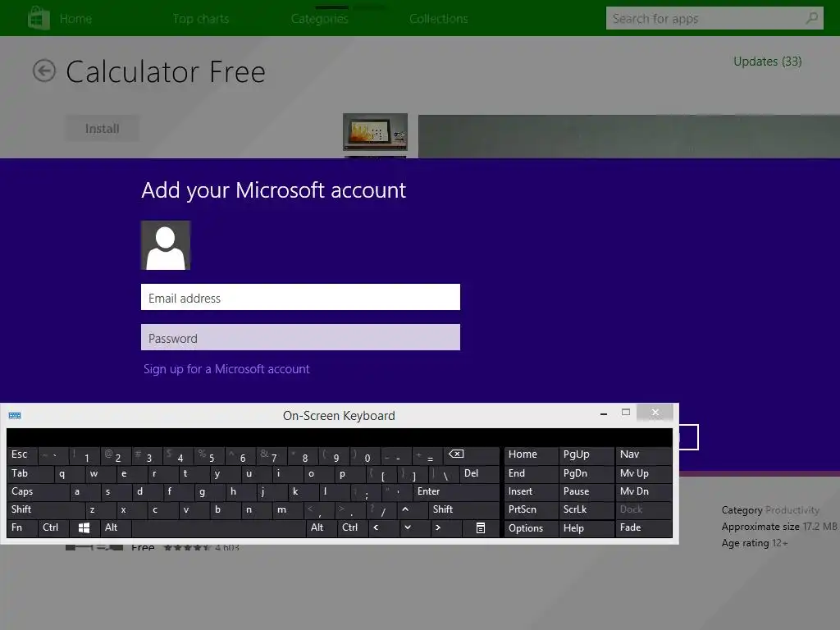The image size is (840, 630).
Task: Click the Email address field
Action: 300,297
